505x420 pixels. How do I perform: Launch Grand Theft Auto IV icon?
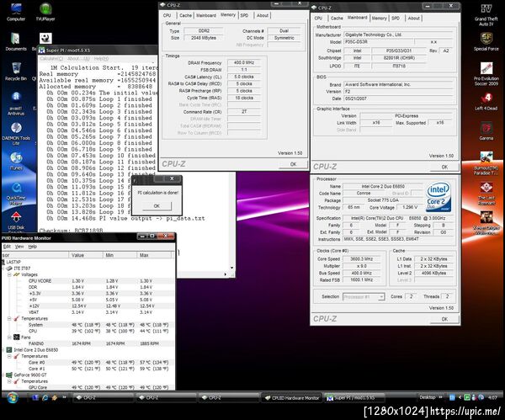486,14
